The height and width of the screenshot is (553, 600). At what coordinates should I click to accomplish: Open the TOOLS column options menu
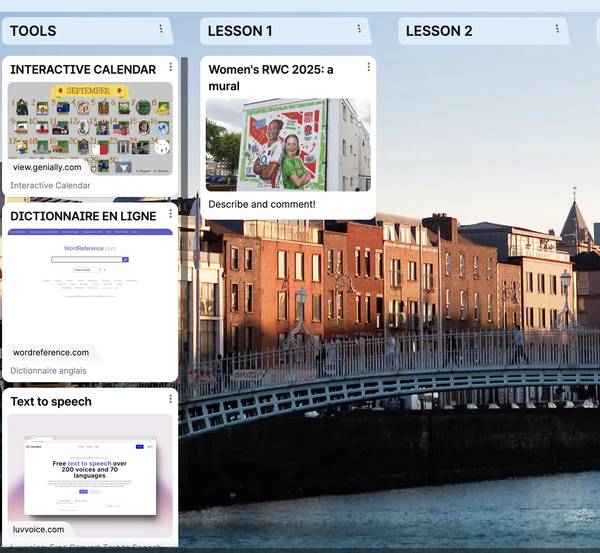[161, 29]
